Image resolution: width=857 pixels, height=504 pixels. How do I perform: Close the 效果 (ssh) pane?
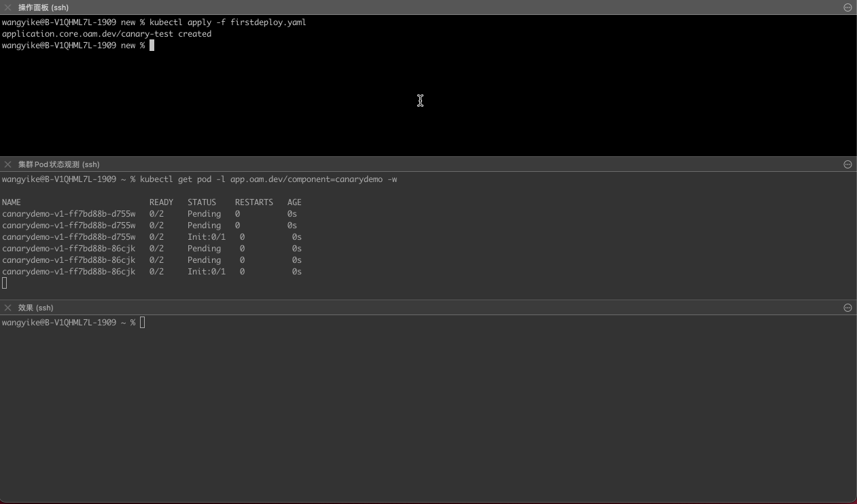pyautogui.click(x=8, y=308)
